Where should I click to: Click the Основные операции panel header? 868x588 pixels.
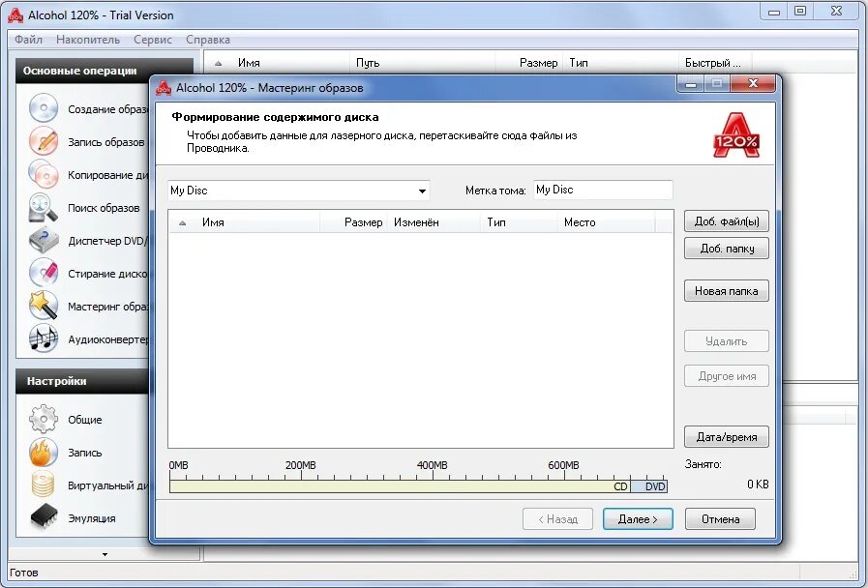[105, 71]
